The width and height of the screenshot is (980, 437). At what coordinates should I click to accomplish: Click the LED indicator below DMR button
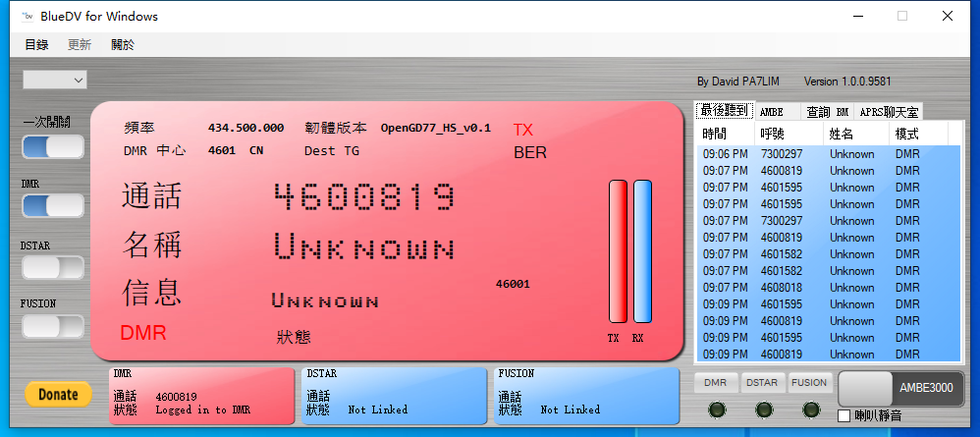pyautogui.click(x=717, y=410)
